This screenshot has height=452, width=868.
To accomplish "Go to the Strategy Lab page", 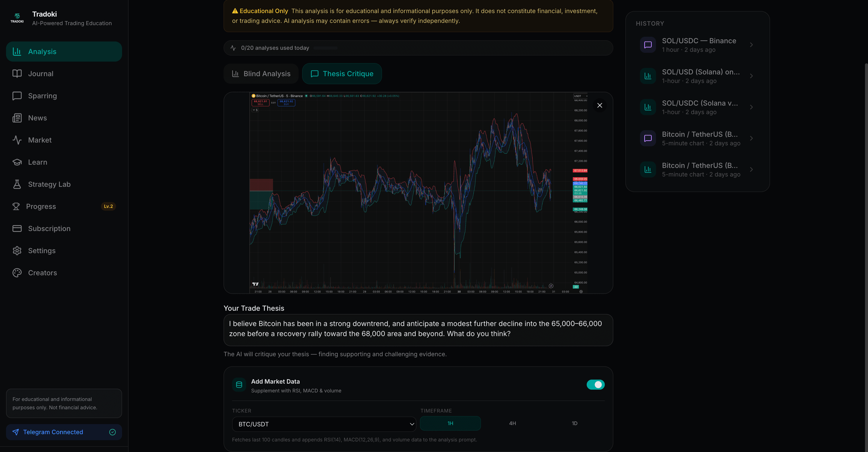I will [x=64, y=184].
